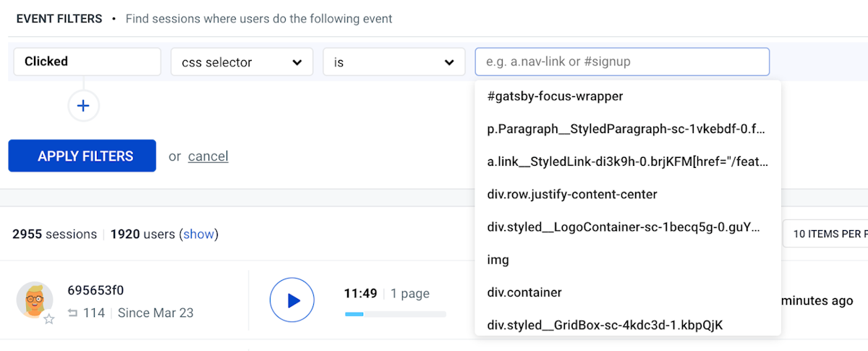Image resolution: width=868 pixels, height=351 pixels.
Task: Choose a.link__StyledLink suggestion
Action: tap(628, 161)
